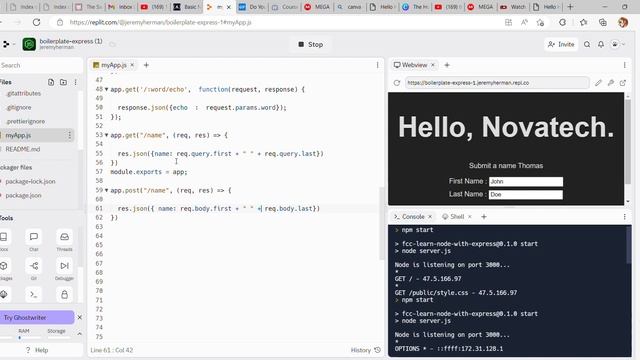
Task: Open the Git tool
Action: click(33, 269)
